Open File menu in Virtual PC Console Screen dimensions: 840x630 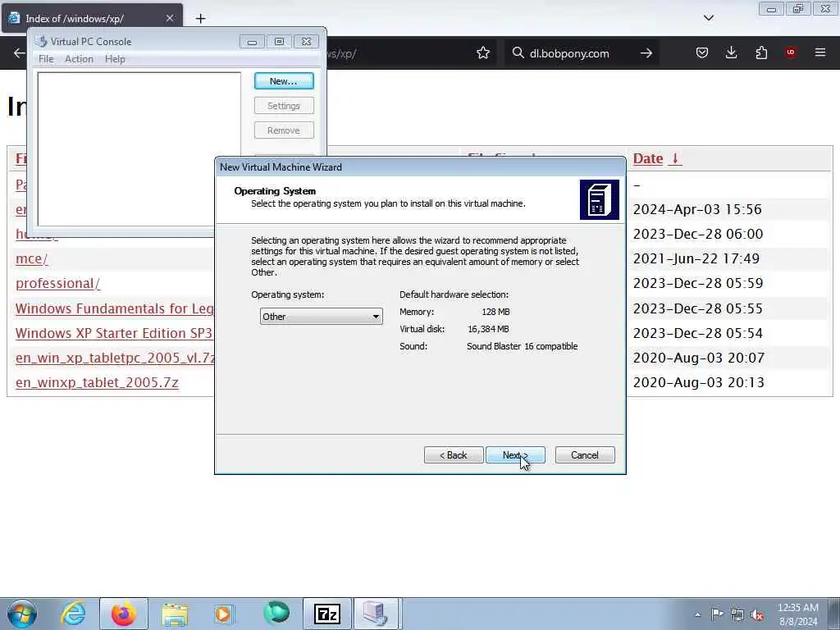[x=46, y=59]
